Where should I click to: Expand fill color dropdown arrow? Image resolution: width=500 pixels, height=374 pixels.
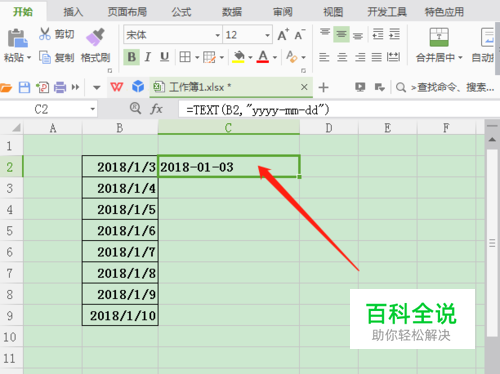click(250, 58)
